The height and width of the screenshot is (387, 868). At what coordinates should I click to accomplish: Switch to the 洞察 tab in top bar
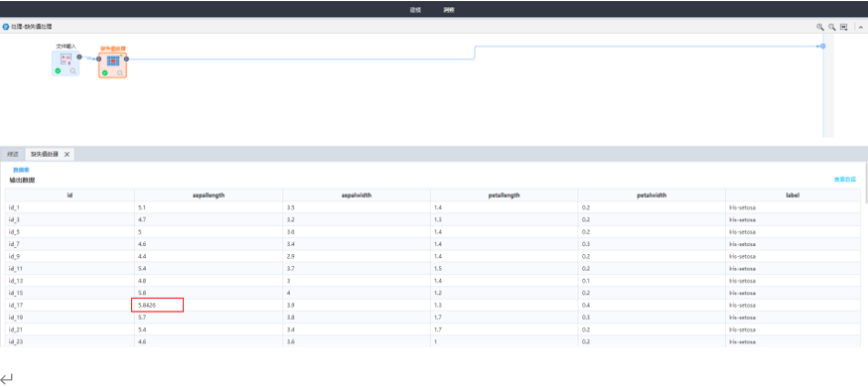click(x=449, y=10)
